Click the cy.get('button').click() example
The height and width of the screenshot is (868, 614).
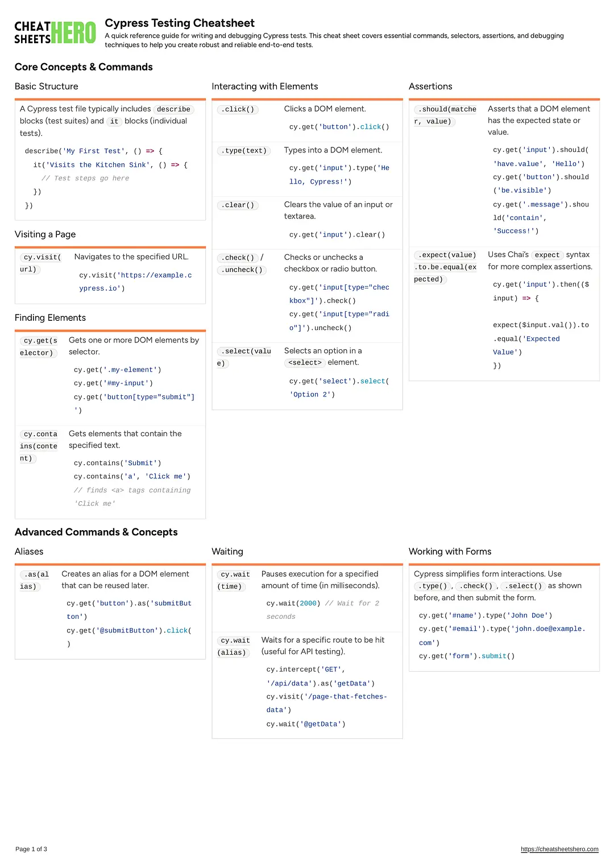339,127
